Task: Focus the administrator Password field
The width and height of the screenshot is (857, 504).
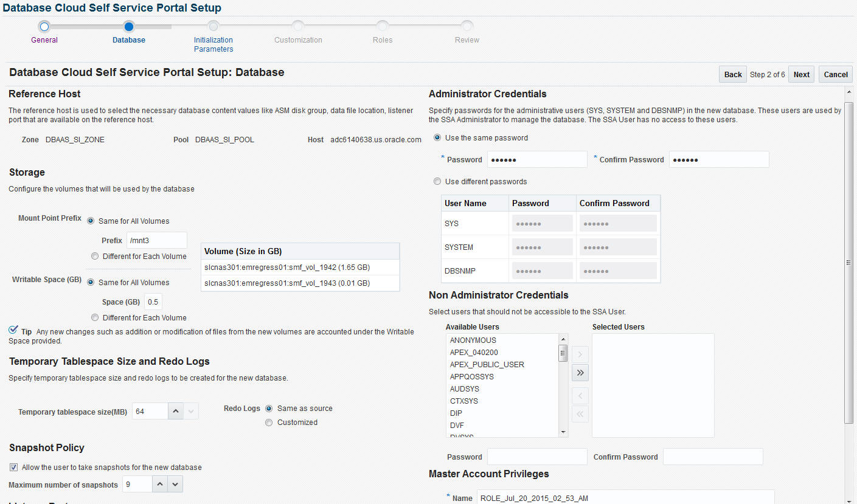Action: 537,159
